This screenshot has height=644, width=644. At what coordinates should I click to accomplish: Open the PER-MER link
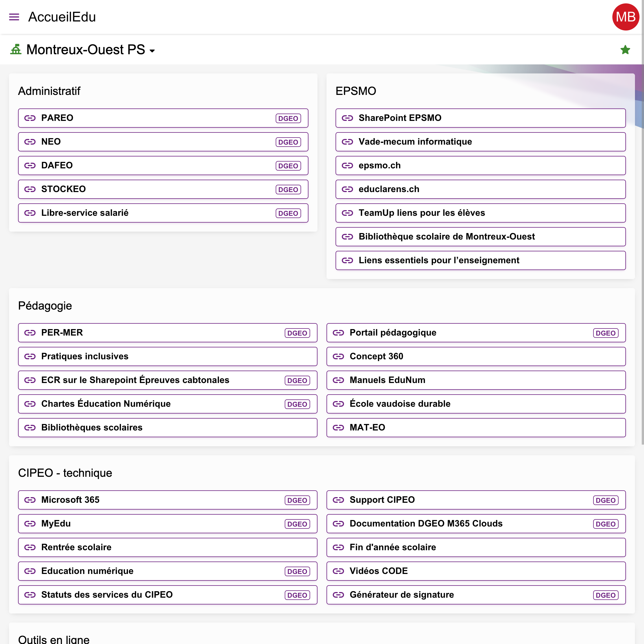tap(168, 333)
